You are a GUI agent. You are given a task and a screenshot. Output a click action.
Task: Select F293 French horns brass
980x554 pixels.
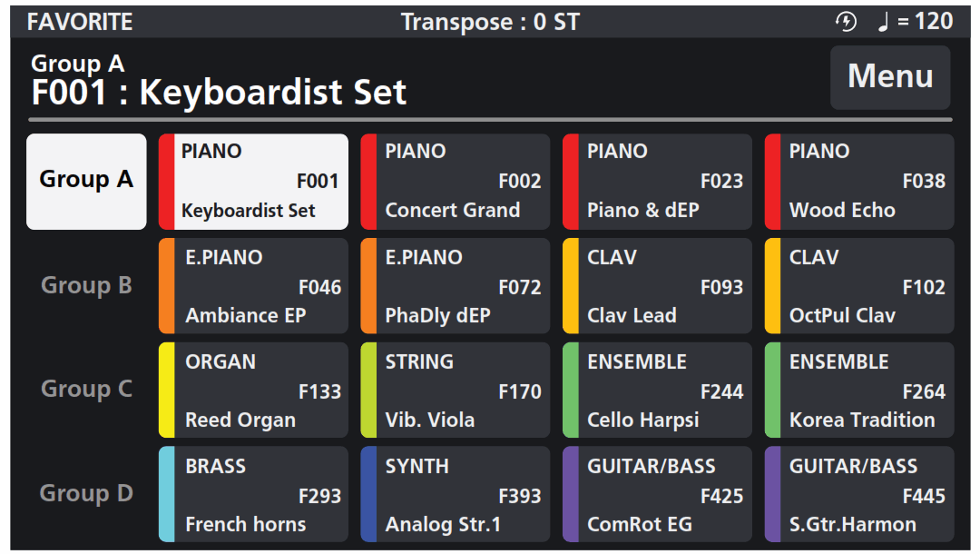coord(252,493)
